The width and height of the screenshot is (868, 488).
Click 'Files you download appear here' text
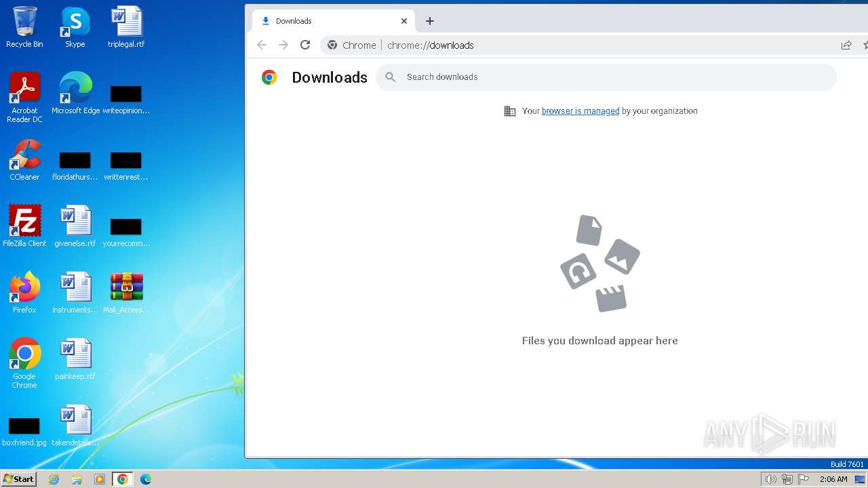600,341
